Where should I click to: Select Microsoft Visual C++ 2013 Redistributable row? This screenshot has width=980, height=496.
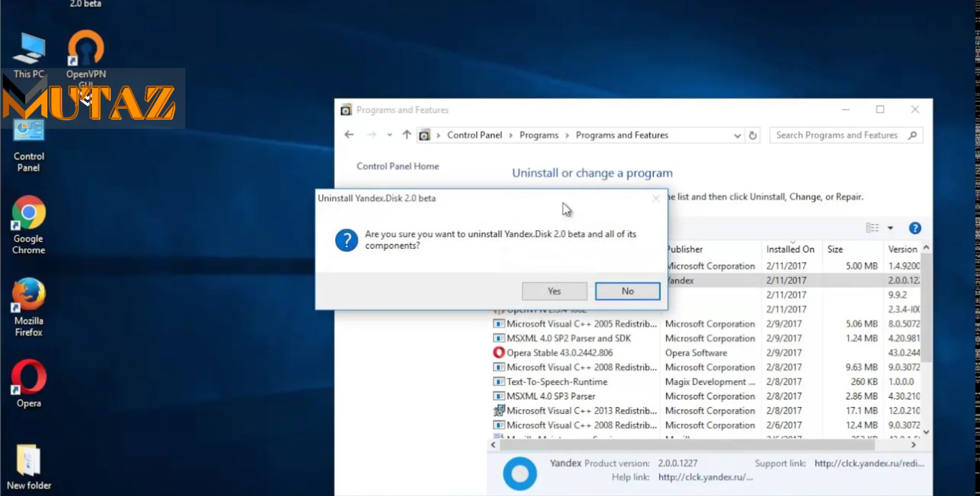click(705, 411)
